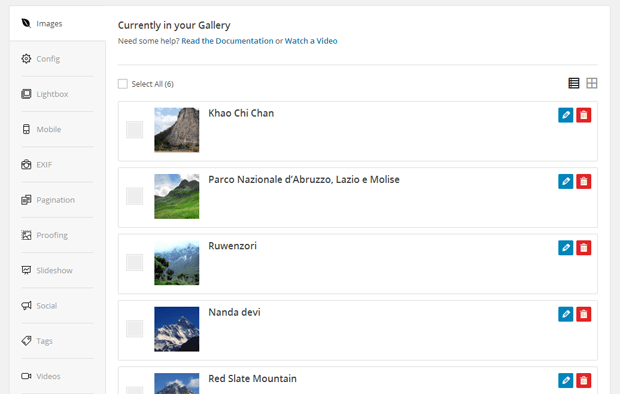The width and height of the screenshot is (620, 394).
Task: Check the Select All (6) box
Action: coord(123,84)
